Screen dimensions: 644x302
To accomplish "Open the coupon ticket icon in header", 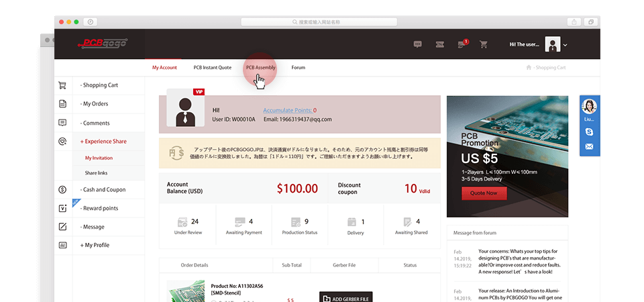I will pos(439,44).
